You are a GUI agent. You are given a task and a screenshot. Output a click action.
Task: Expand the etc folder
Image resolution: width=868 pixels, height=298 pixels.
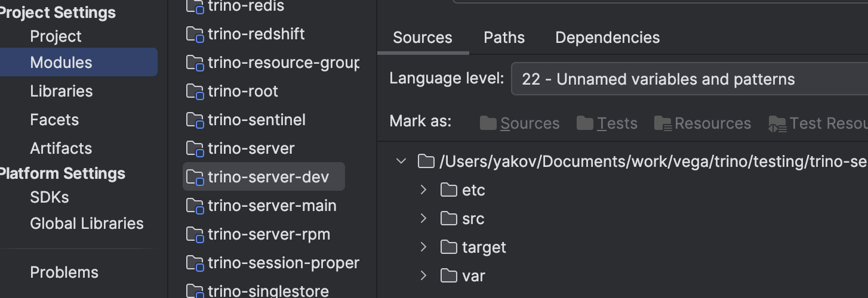(423, 190)
